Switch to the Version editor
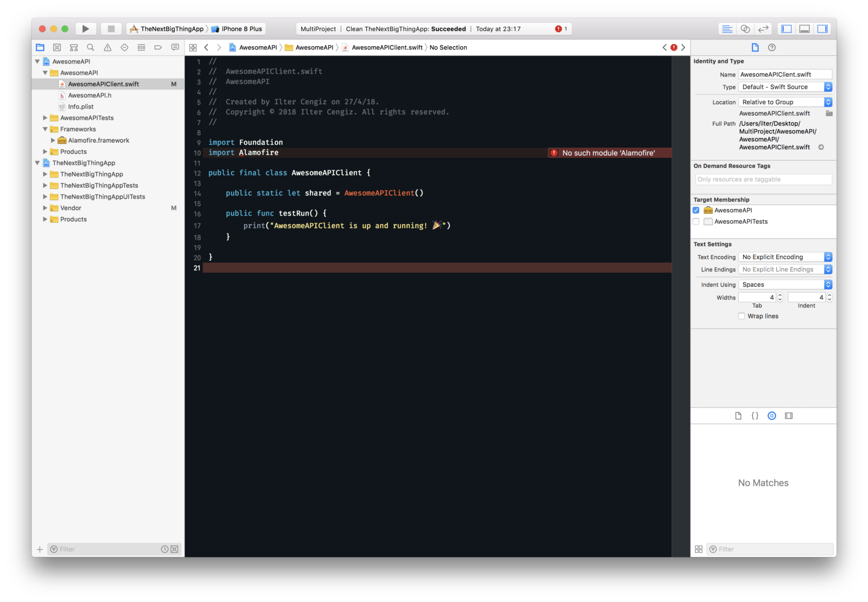Viewport: 868px width, 602px height. pyautogui.click(x=763, y=29)
